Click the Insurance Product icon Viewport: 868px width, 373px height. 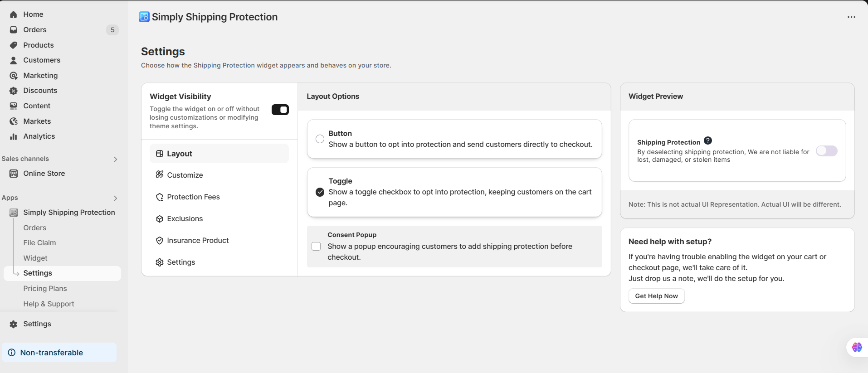[x=160, y=241]
